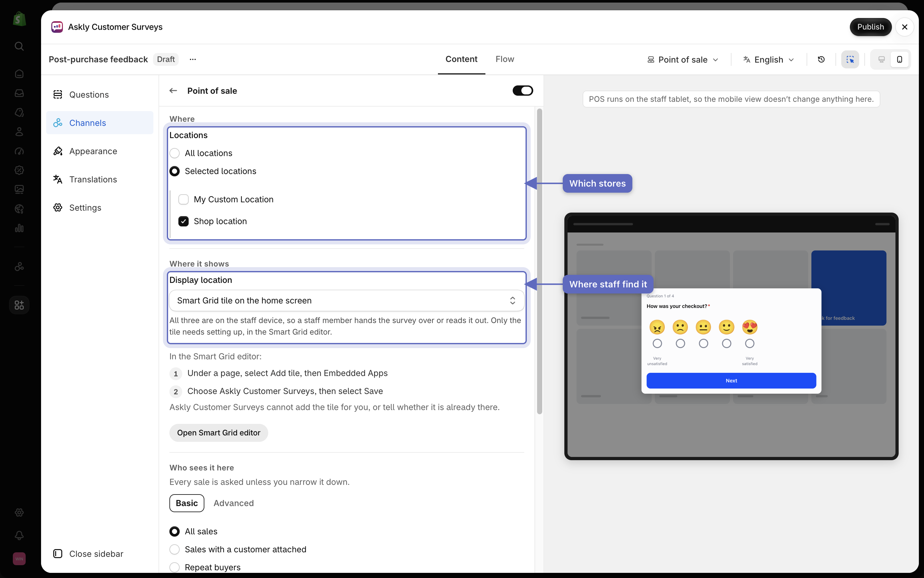Go back from Point of sale panel
924x578 pixels.
point(173,91)
